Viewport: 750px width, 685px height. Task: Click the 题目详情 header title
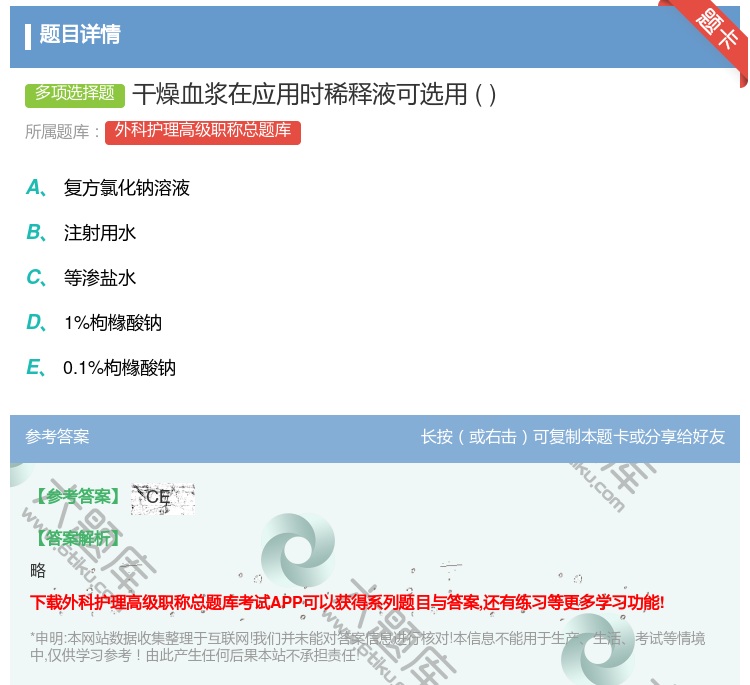tap(80, 35)
